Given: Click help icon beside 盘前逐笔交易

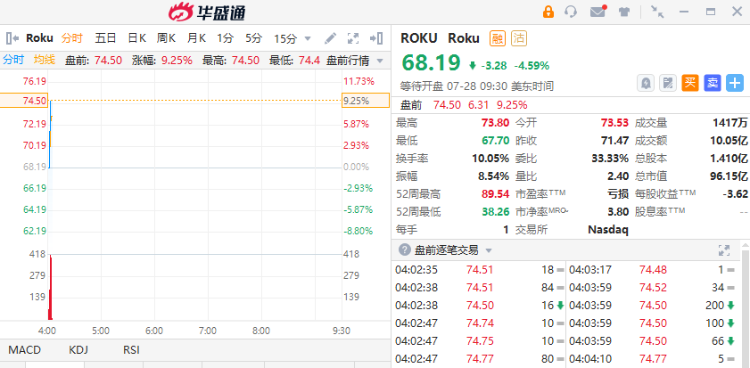Looking at the screenshot, I should 405,250.
